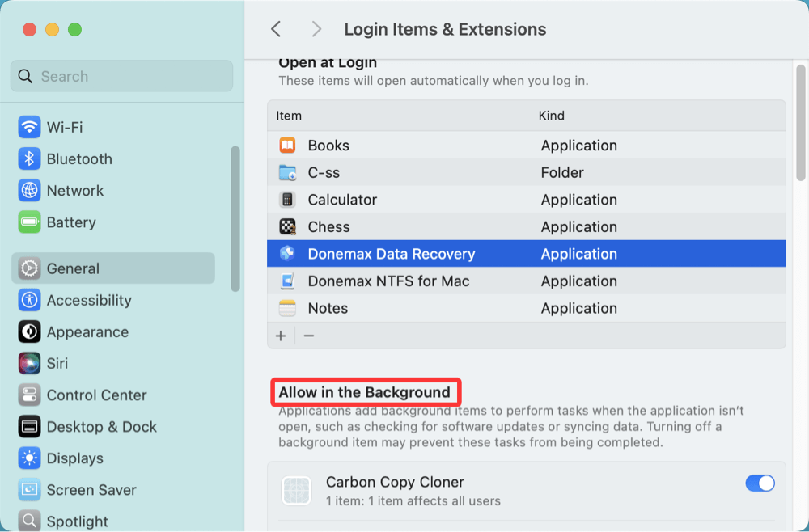Click the remove login item button
This screenshot has height=532, width=809.
point(308,336)
